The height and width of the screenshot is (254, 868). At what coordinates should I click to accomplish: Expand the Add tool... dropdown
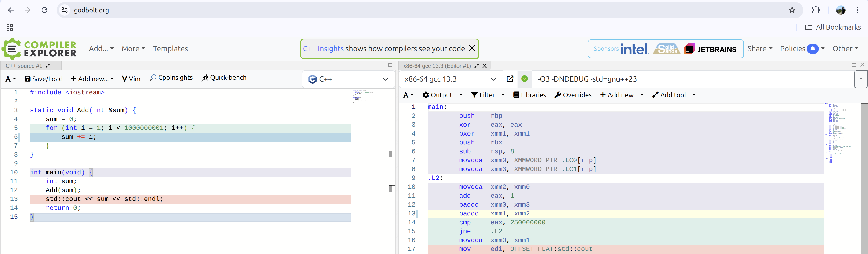point(674,95)
